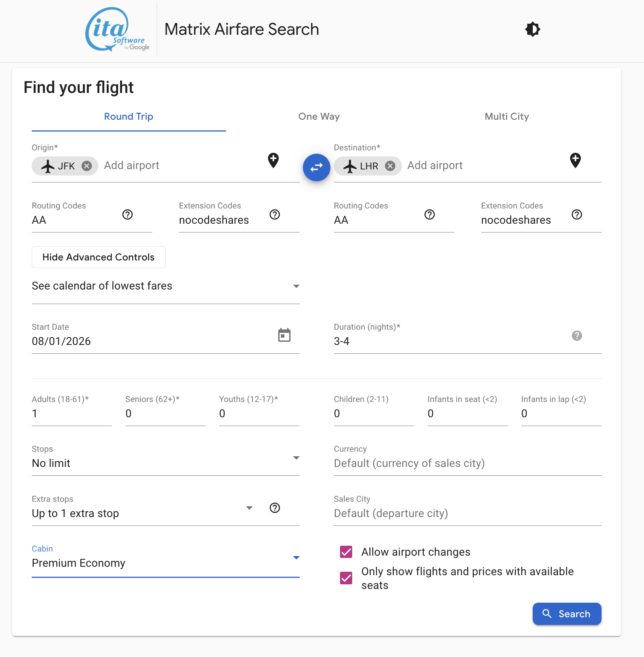644x657 pixels.
Task: Click destination Add airport field
Action: coord(485,166)
